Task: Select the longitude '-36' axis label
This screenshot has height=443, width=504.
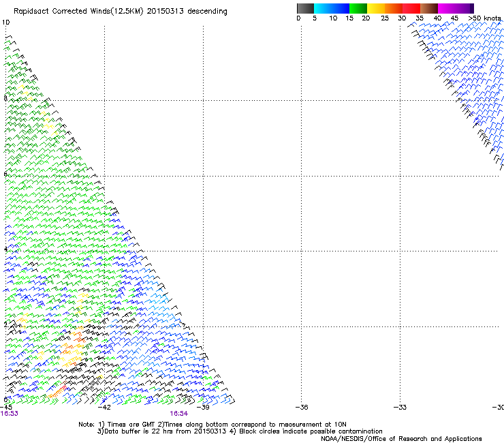Action: click(302, 408)
